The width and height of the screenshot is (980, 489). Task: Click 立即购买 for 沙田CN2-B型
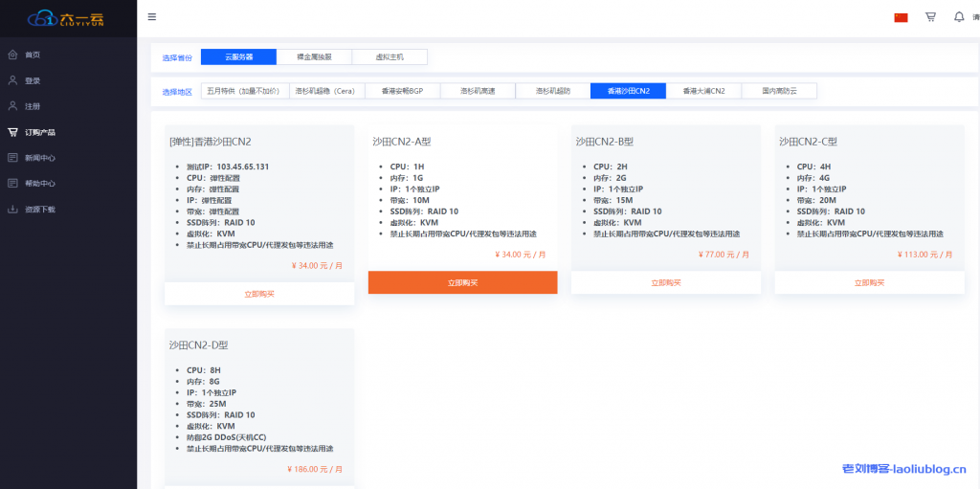[666, 282]
